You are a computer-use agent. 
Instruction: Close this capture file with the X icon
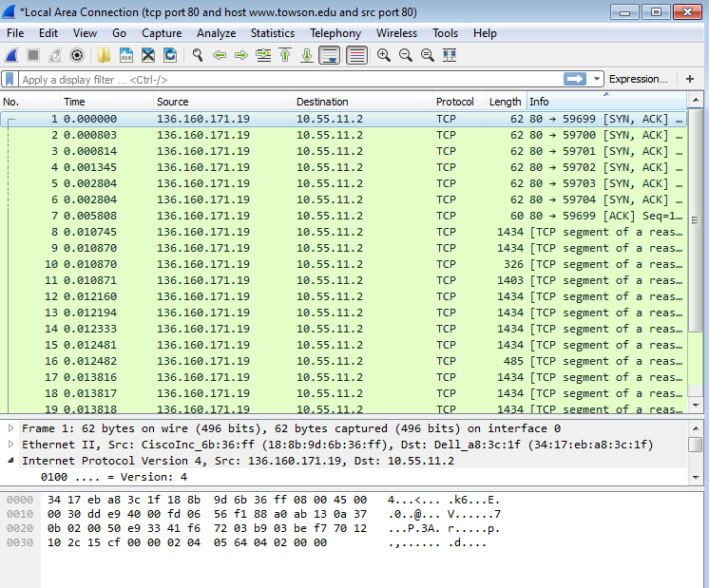(x=148, y=56)
